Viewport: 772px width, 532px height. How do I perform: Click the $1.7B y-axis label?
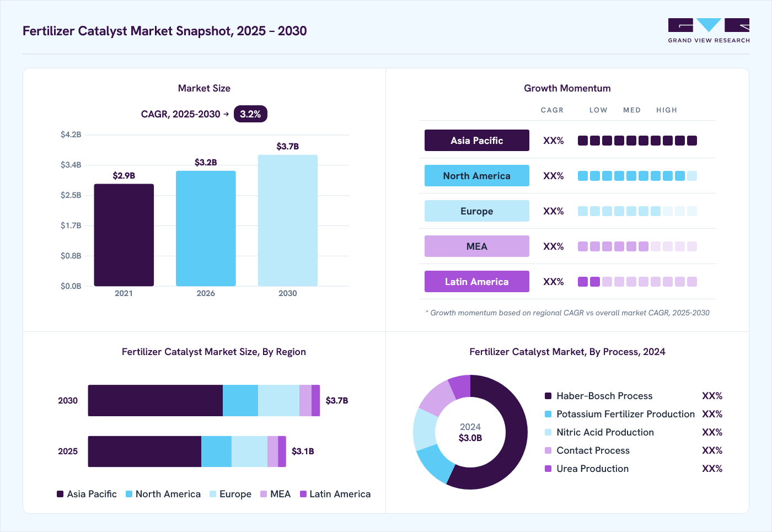pyautogui.click(x=71, y=225)
